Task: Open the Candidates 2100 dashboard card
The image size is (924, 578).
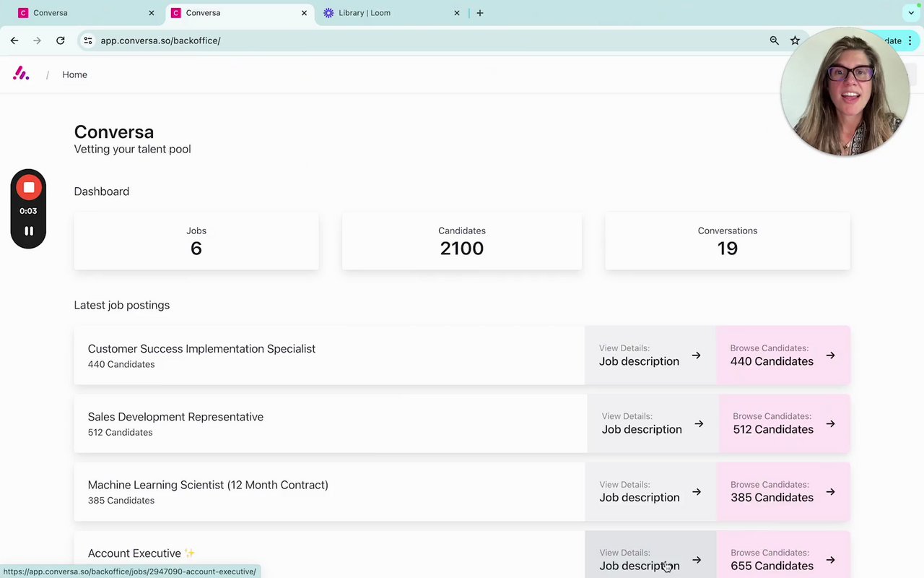Action: (x=462, y=241)
